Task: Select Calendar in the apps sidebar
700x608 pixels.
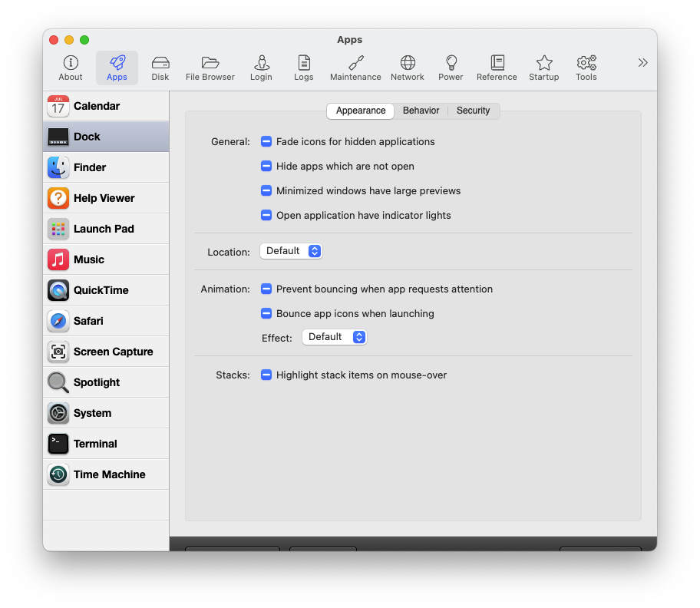Action: [x=106, y=106]
